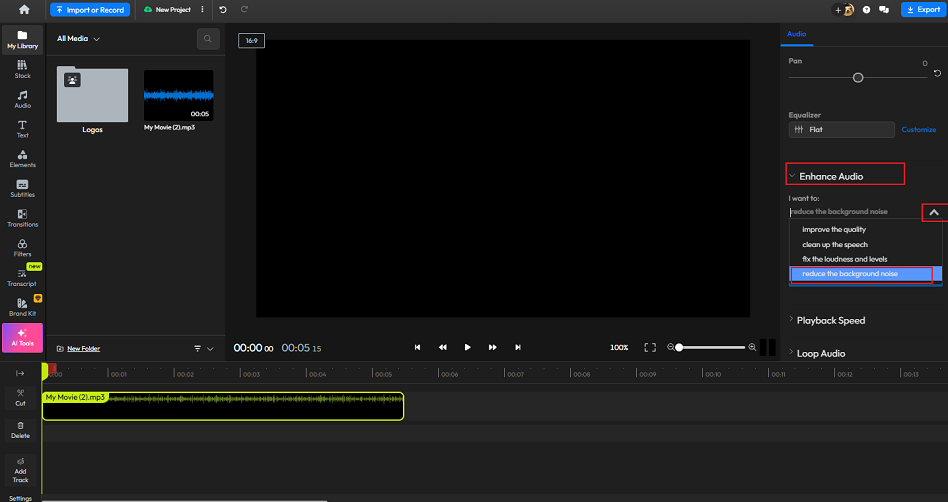Skip to the start of the timeline

417,347
